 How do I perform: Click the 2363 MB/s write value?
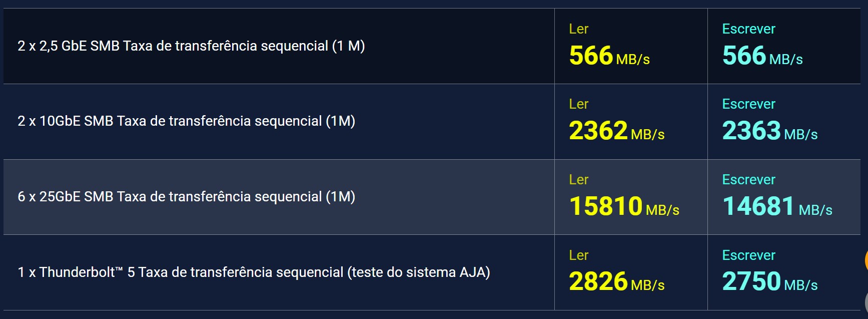coord(769,131)
